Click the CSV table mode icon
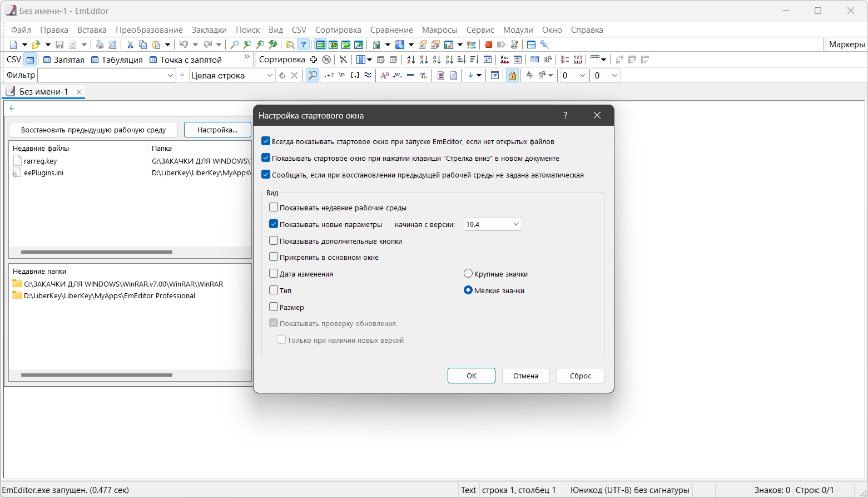 31,60
